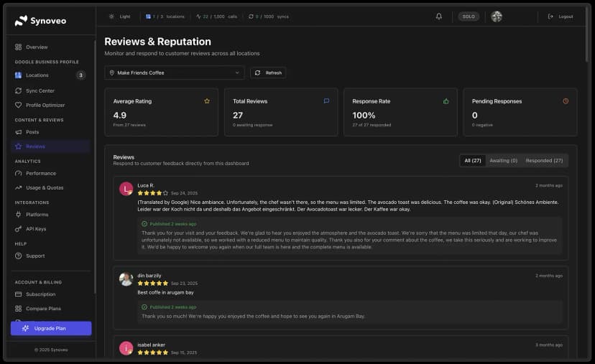Image resolution: width=595 pixels, height=364 pixels.
Task: Click the chat icon on Total Reviews card
Action: tap(326, 101)
